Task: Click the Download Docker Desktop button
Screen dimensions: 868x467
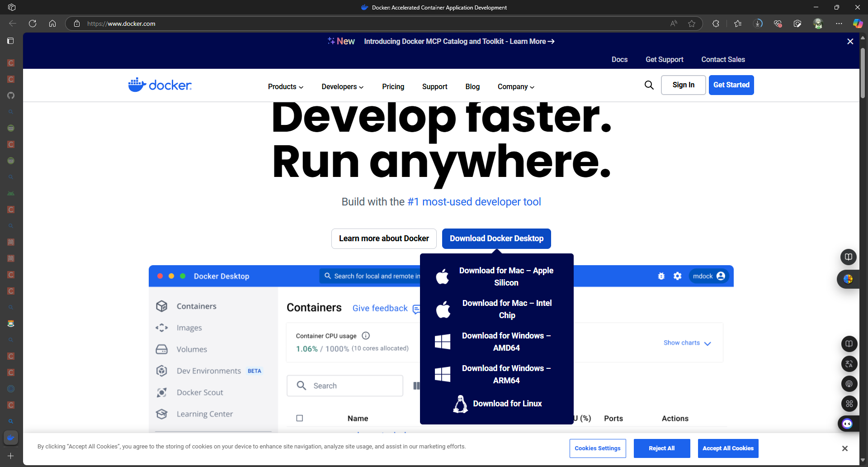Action: (x=496, y=238)
